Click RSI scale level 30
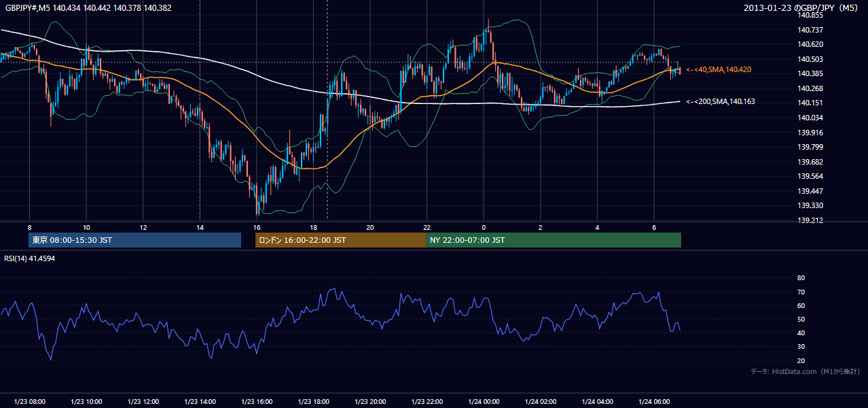This screenshot has height=408, width=868. point(801,347)
